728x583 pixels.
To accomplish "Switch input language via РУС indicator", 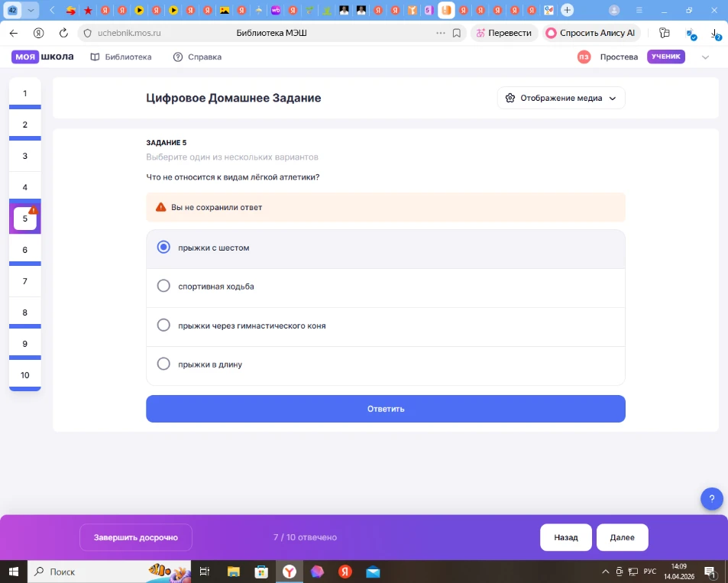I will point(649,572).
